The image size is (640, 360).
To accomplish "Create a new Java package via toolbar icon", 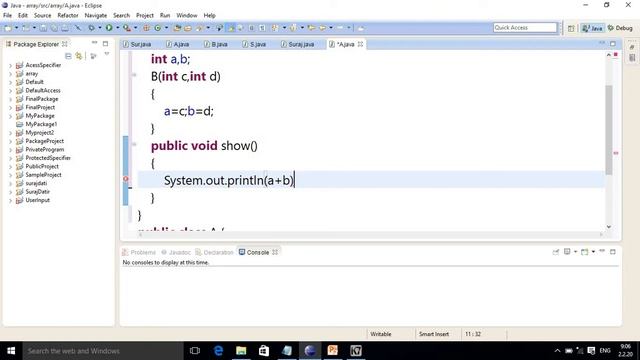I will click(146, 28).
